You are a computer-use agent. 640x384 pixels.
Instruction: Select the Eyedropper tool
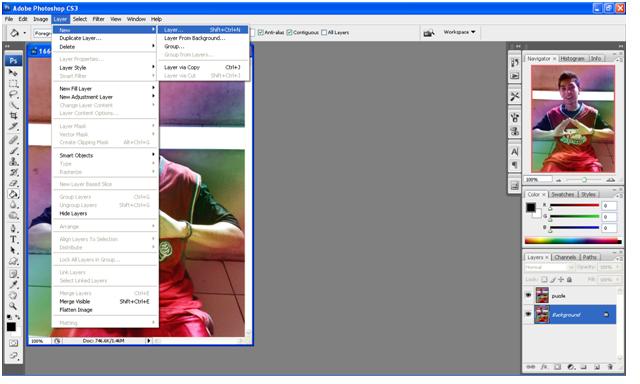coord(13,284)
